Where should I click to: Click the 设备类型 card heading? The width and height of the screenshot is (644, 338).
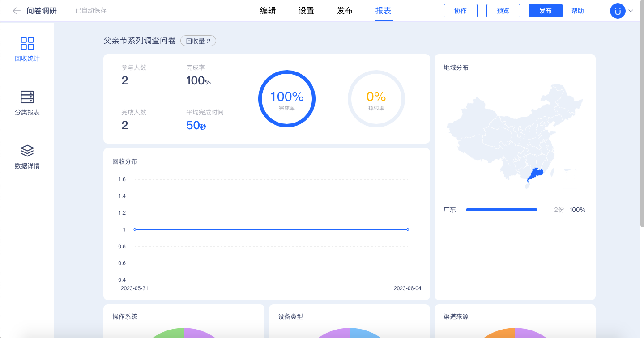coord(290,317)
